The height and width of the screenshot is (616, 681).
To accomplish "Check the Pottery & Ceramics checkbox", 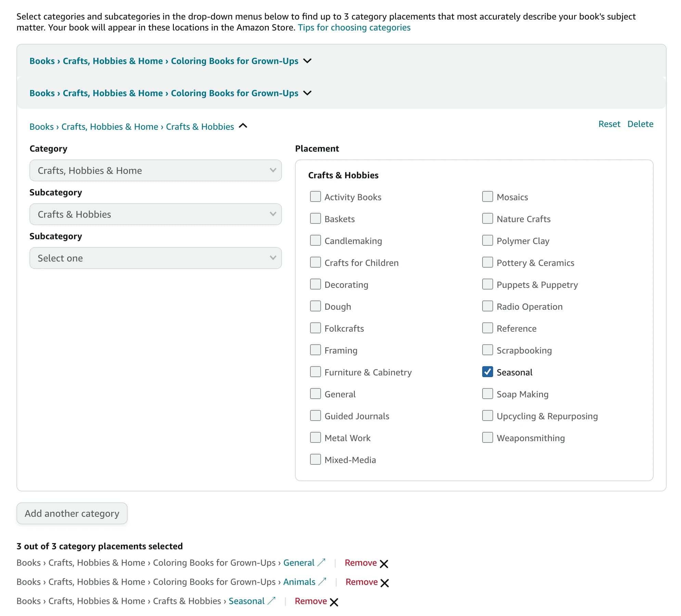I will pyautogui.click(x=487, y=262).
